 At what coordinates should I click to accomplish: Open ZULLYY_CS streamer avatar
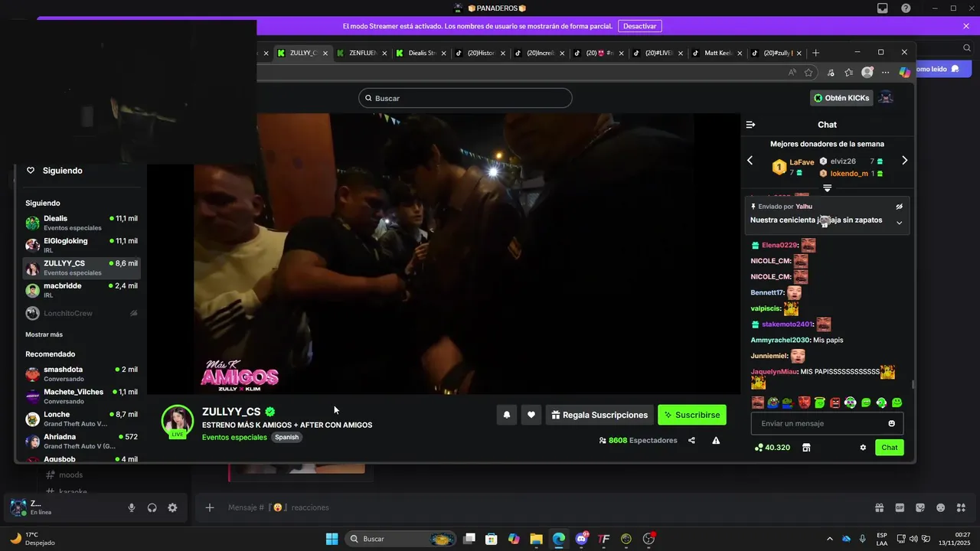178,420
